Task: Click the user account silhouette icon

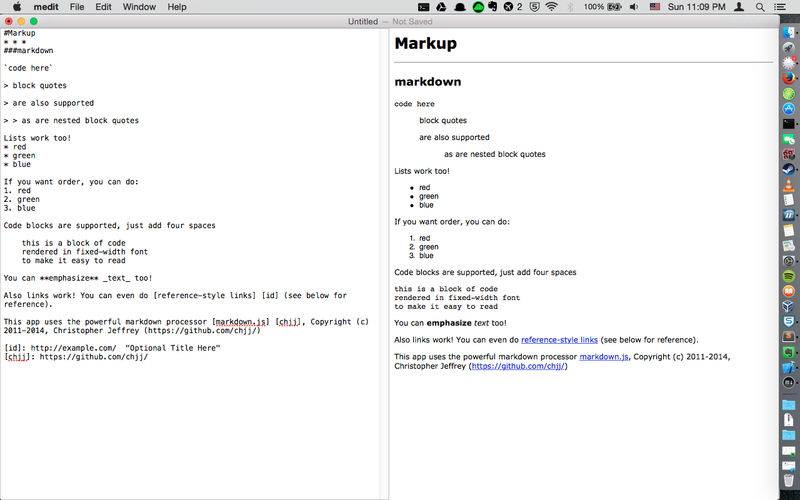Action: (738, 7)
